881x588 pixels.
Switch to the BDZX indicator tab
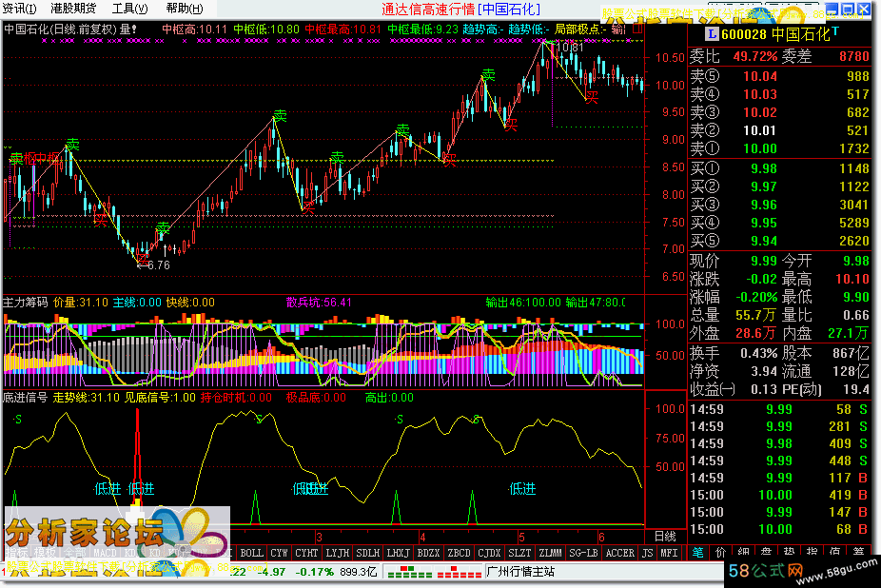tap(429, 553)
